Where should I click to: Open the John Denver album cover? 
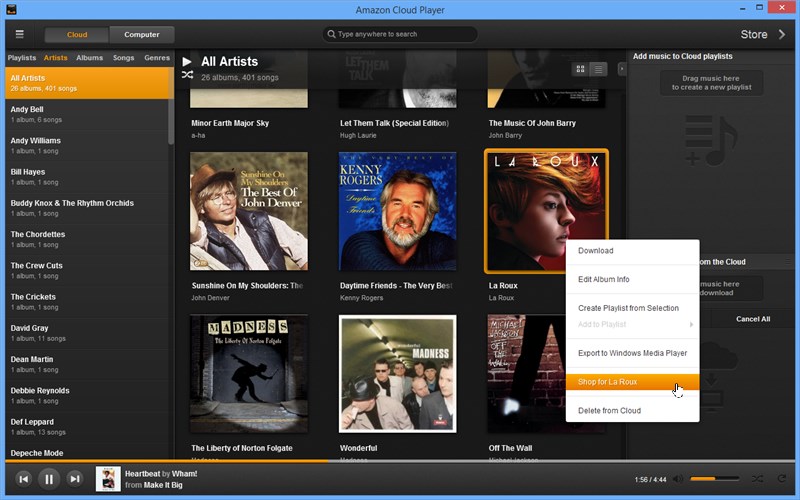pyautogui.click(x=249, y=211)
